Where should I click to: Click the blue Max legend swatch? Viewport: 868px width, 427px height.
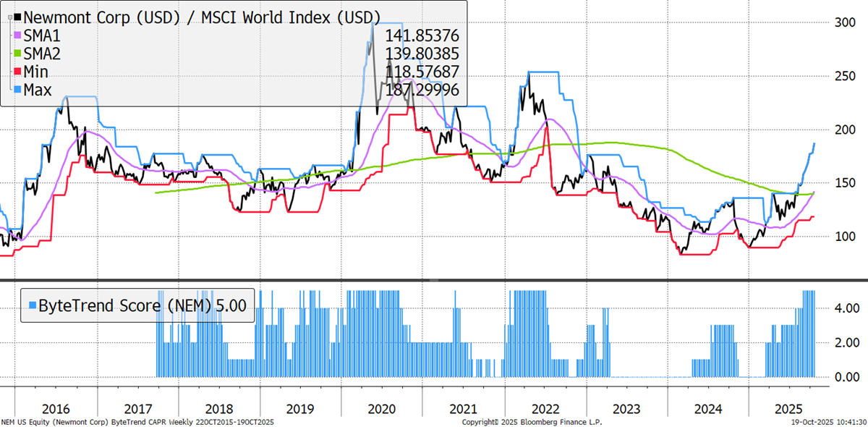click(x=19, y=89)
